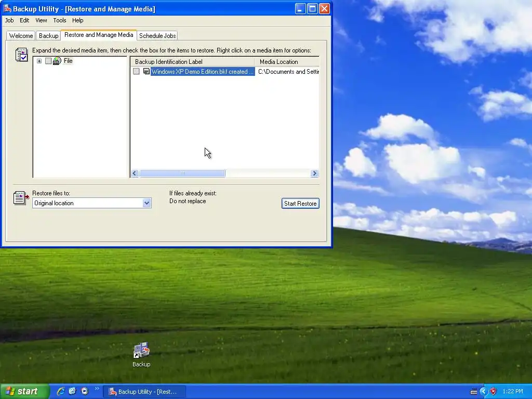The width and height of the screenshot is (532, 399).
Task: Launch Internet Explorer from Quick Launch
Action: pyautogui.click(x=61, y=391)
